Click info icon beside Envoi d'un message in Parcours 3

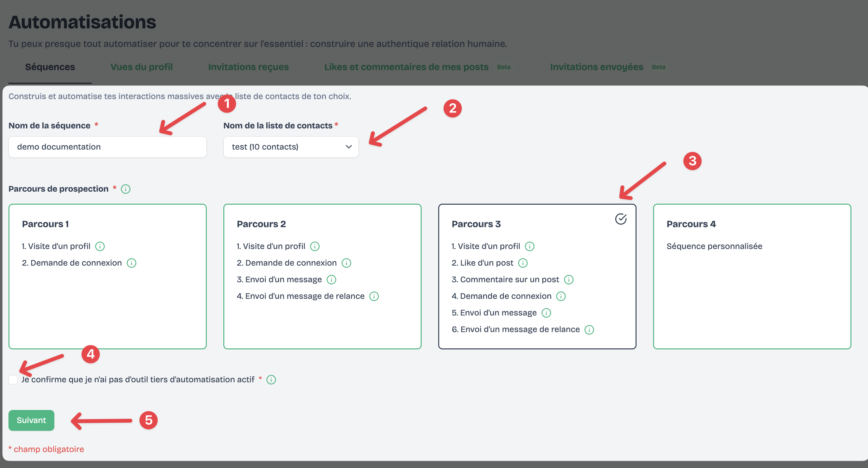click(x=546, y=313)
